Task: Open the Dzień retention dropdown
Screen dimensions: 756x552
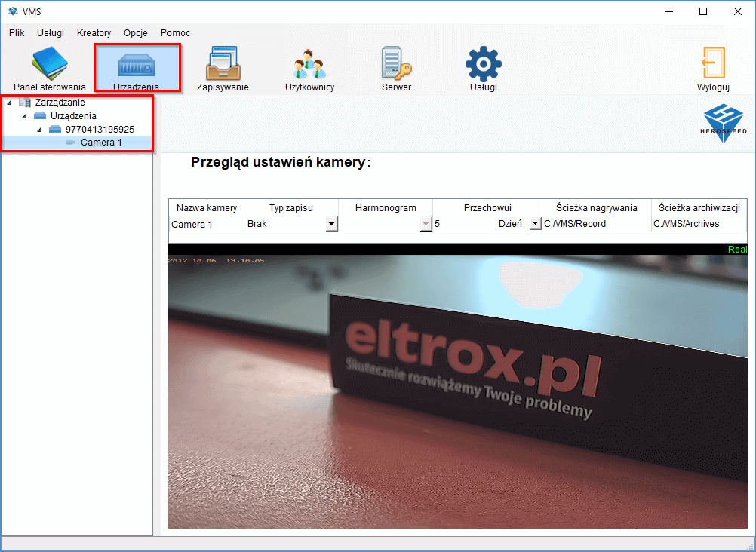Action: [x=536, y=223]
